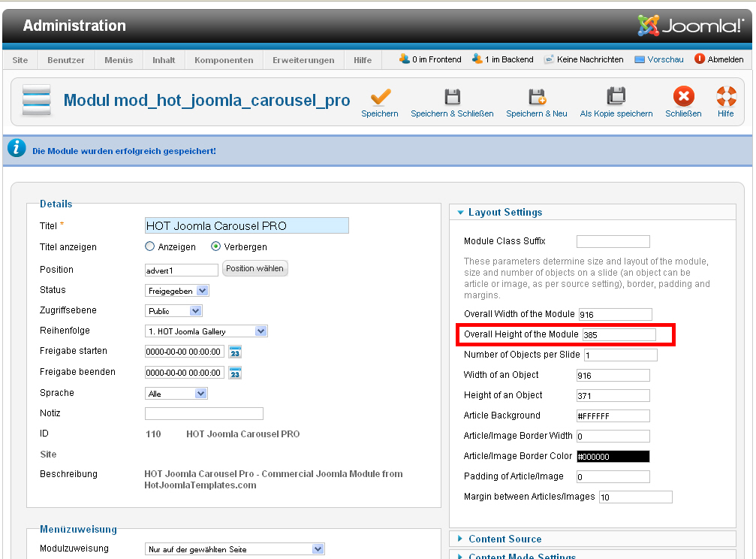The height and width of the screenshot is (559, 756).
Task: Click the Vorschau preview icon
Action: tap(640, 59)
